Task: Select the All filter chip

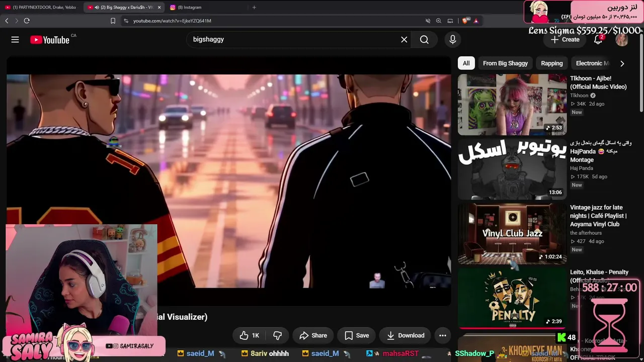Action: tap(466, 63)
